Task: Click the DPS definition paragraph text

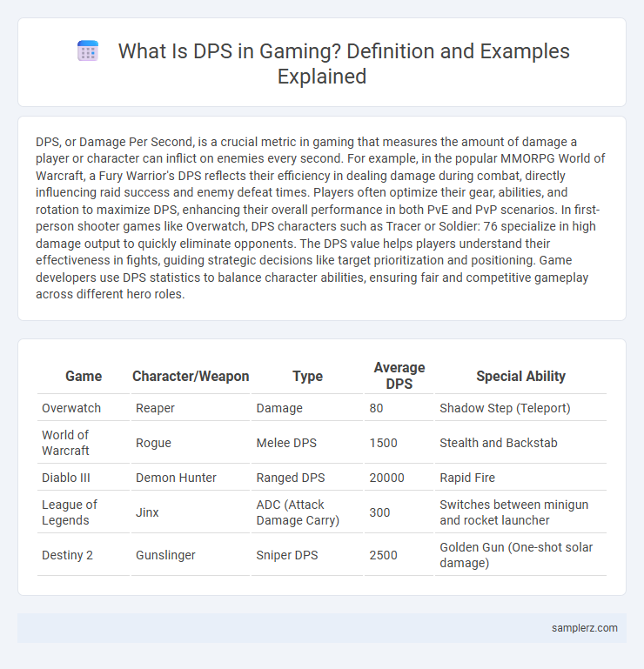Action: [x=320, y=217]
